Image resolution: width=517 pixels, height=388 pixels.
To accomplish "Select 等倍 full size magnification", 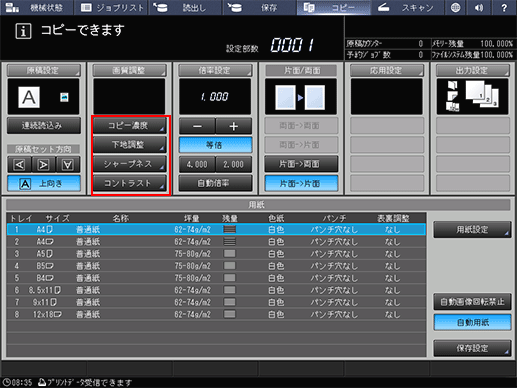I will [x=215, y=145].
